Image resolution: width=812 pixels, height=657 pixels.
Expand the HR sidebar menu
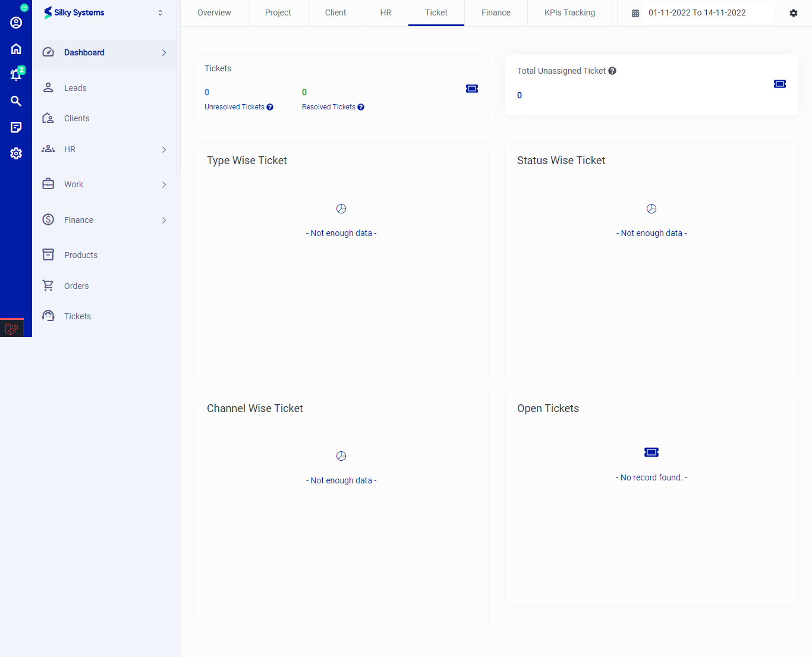pos(164,150)
